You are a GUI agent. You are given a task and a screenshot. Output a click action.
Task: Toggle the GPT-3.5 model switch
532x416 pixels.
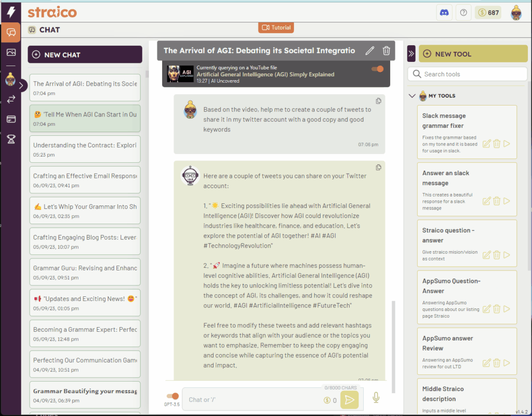(172, 396)
